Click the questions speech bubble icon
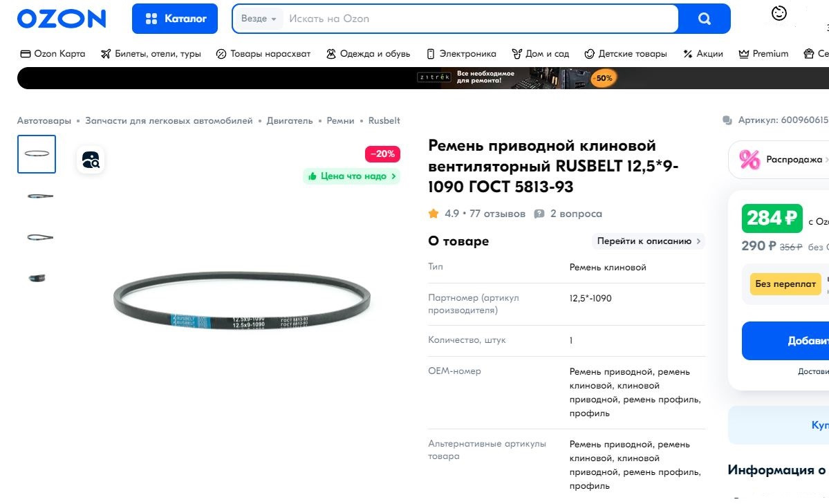Screen dimensions: 829x504 coord(539,214)
